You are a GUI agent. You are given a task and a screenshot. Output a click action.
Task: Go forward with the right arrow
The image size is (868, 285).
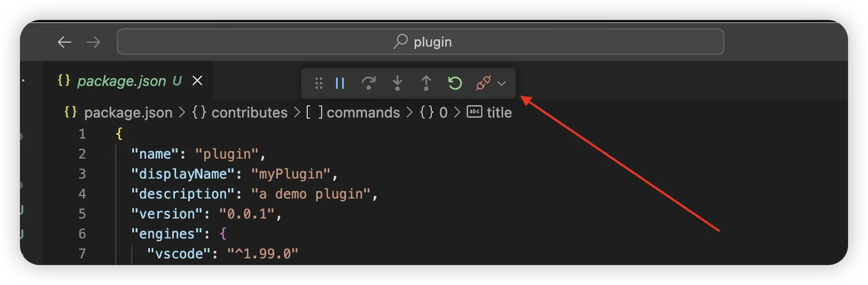pos(93,42)
